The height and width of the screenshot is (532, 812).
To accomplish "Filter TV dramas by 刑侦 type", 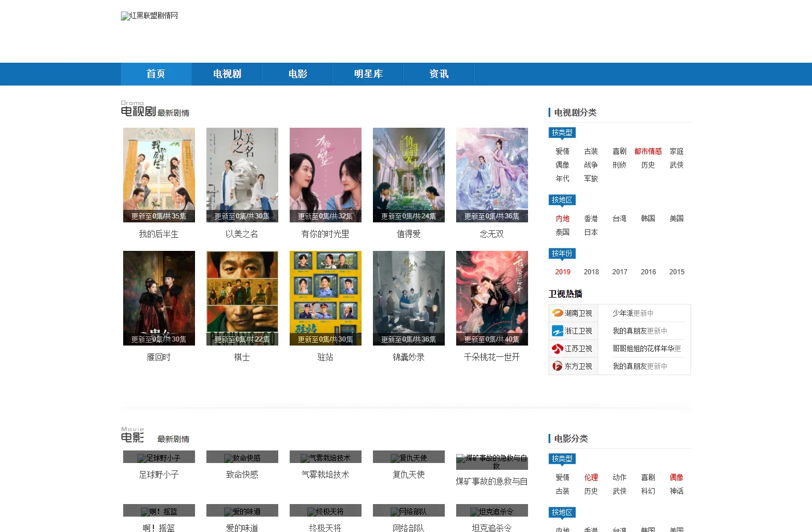I will [620, 165].
